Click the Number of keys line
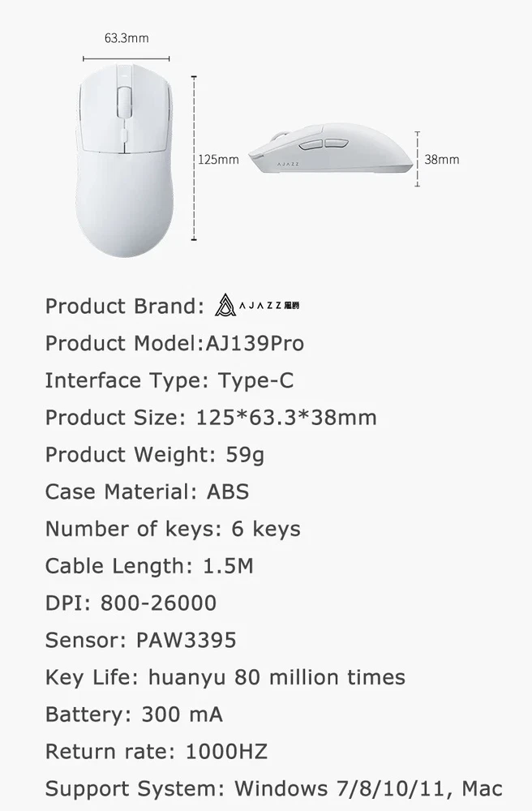Image resolution: width=532 pixels, height=811 pixels. click(173, 529)
